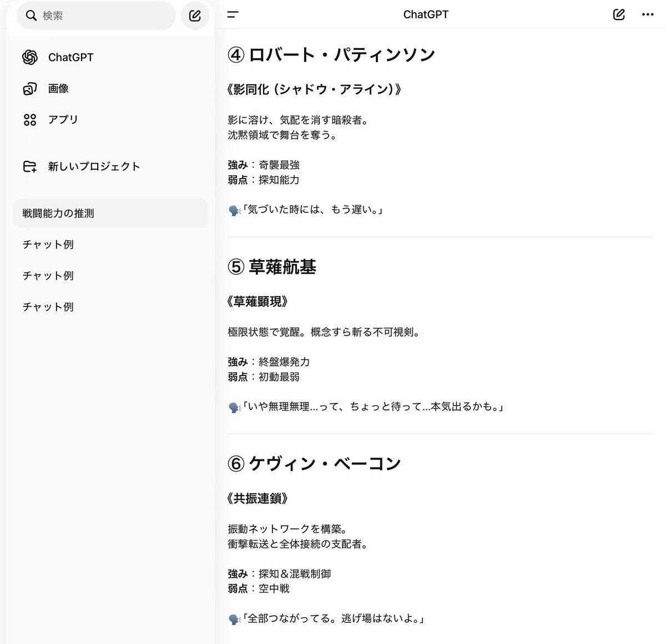666x644 pixels.
Task: Click the 画像 images icon
Action: pyautogui.click(x=30, y=88)
